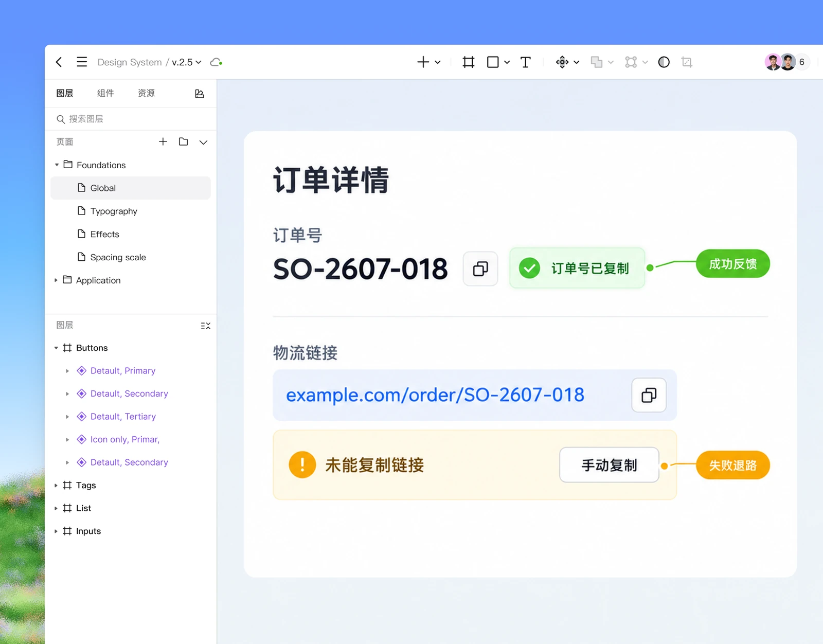This screenshot has width=823, height=644.
Task: Switch to the 组件 tab
Action: pos(105,93)
